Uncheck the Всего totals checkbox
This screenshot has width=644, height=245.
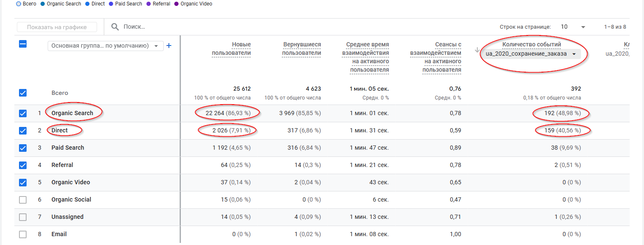click(x=23, y=93)
